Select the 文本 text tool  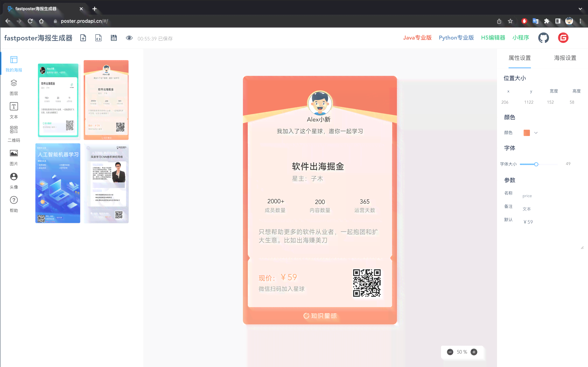[14, 110]
